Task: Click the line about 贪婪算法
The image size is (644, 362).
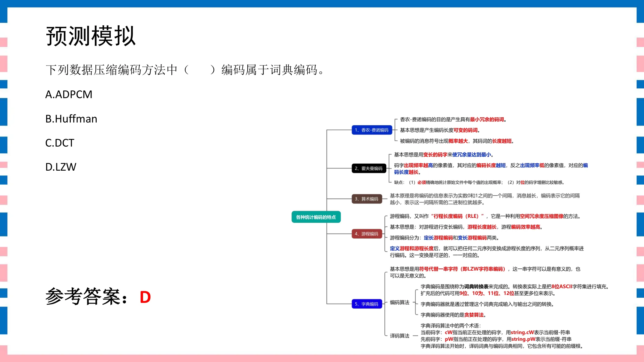Action: coord(453,315)
